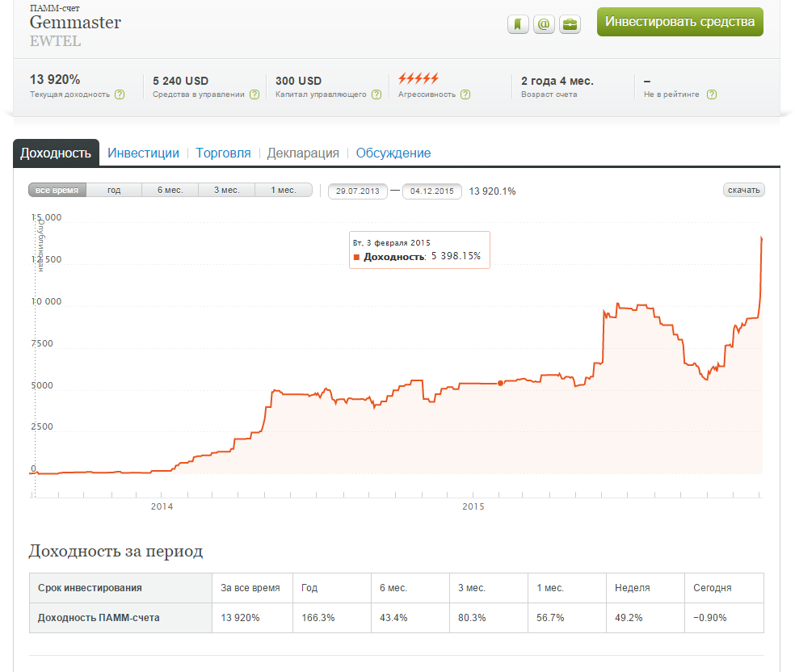Click end date field 04.12.2015
795x672 pixels.
click(x=432, y=191)
